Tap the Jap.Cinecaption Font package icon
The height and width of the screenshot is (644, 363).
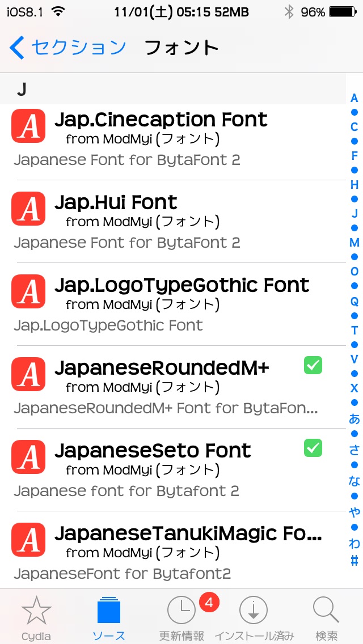pos(28,126)
